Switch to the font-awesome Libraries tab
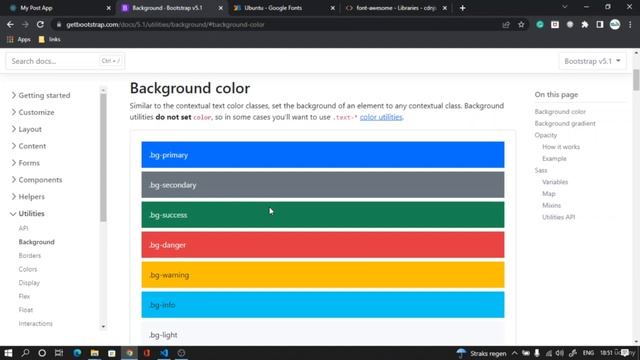This screenshot has height=360, width=640. 394,8
